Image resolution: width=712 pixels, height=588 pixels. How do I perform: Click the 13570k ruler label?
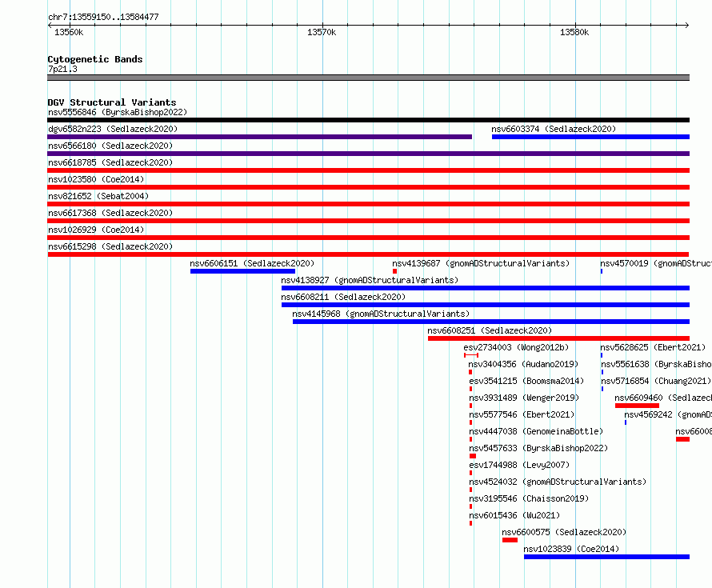(x=322, y=32)
